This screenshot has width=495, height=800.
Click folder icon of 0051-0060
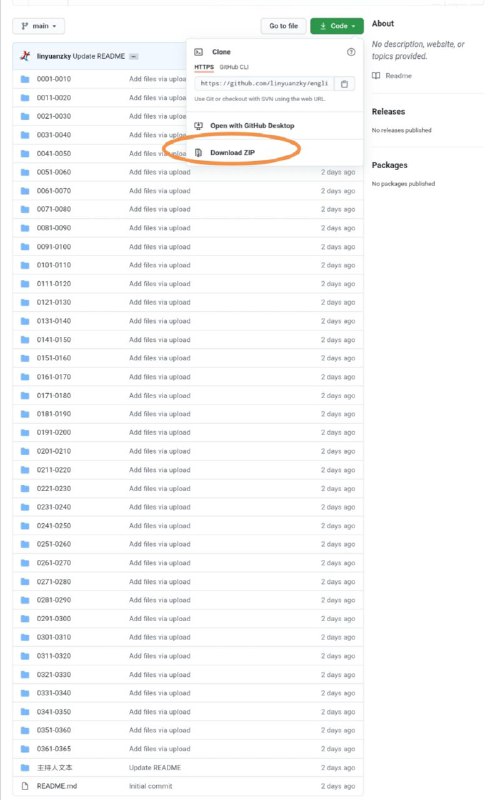coord(24,172)
